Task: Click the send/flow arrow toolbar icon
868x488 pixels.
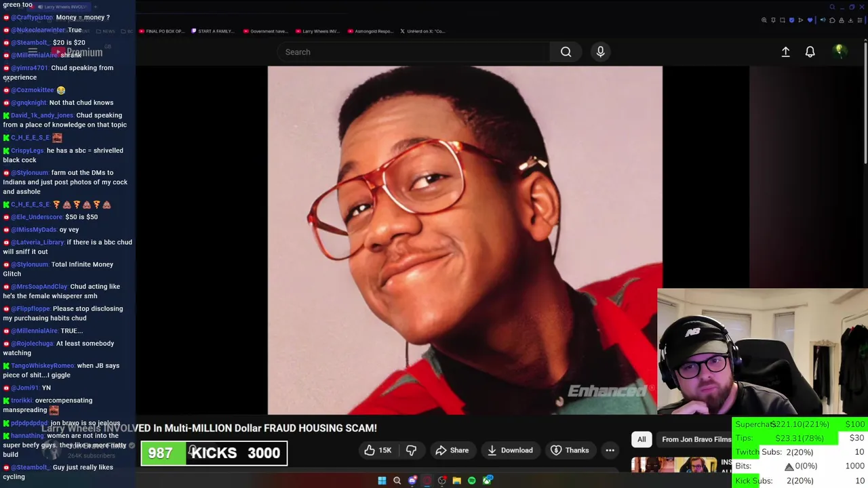Action: click(800, 20)
